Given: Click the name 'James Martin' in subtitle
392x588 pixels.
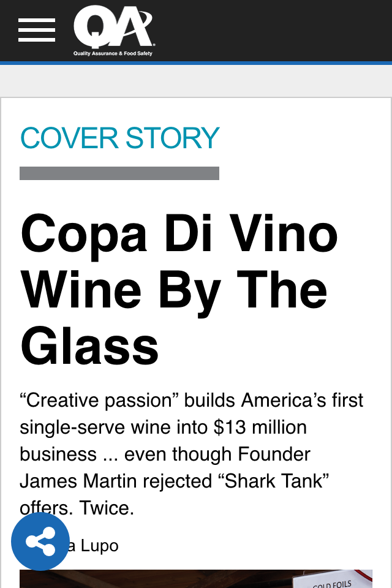Looking at the screenshot, I should click(x=78, y=481).
